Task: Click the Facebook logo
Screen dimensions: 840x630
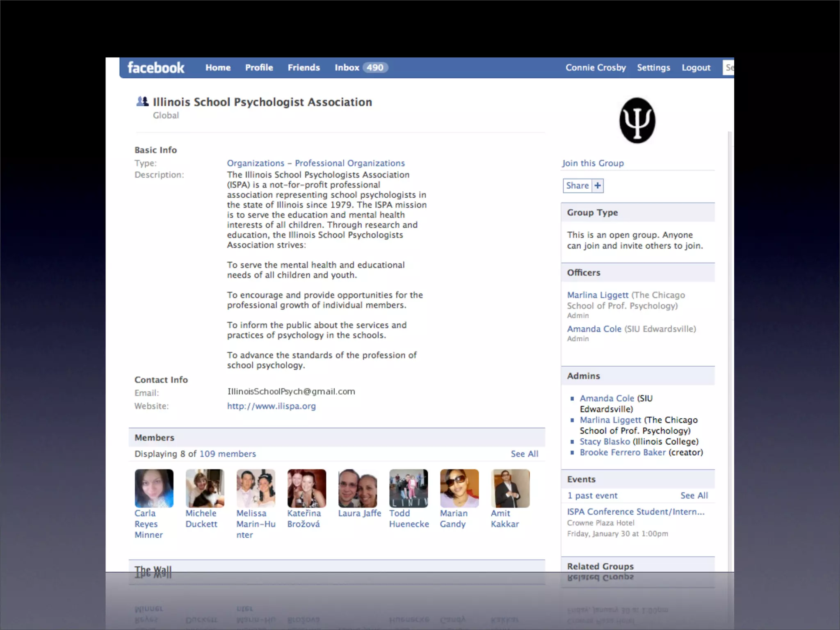Action: (156, 68)
